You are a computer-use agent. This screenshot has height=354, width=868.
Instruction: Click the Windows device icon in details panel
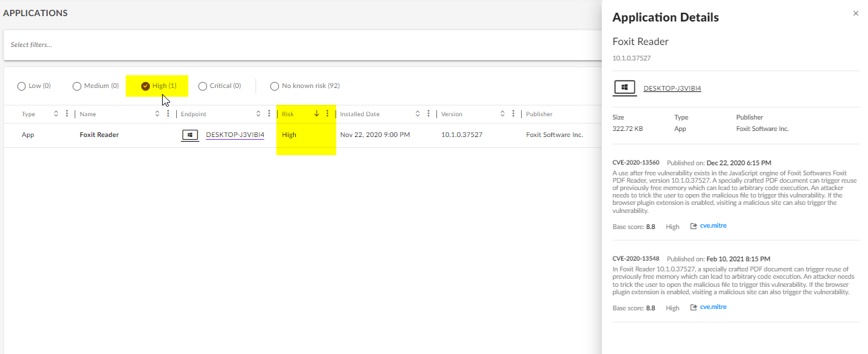pos(625,88)
